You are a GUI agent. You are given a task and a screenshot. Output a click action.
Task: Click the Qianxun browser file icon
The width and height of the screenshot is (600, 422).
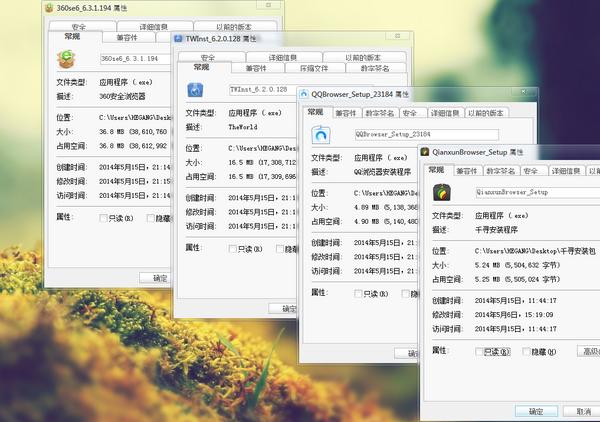[x=442, y=192]
